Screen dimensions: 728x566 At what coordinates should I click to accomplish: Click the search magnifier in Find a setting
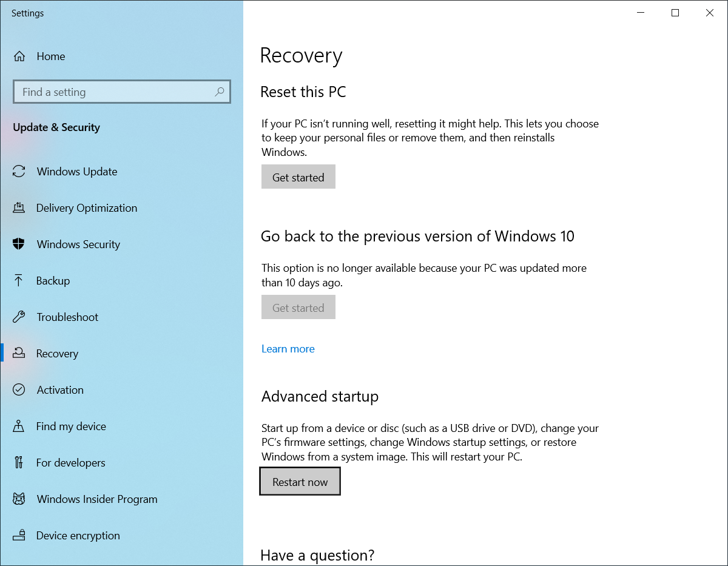click(x=220, y=92)
